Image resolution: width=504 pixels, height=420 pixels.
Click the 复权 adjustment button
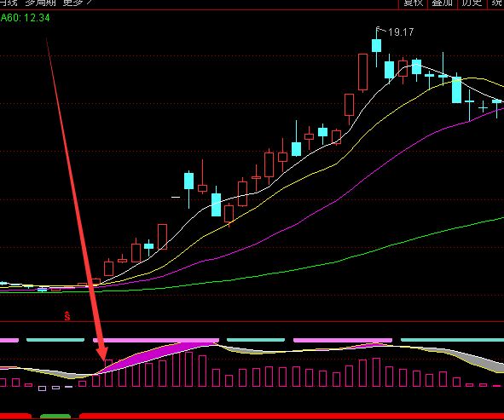click(x=413, y=3)
